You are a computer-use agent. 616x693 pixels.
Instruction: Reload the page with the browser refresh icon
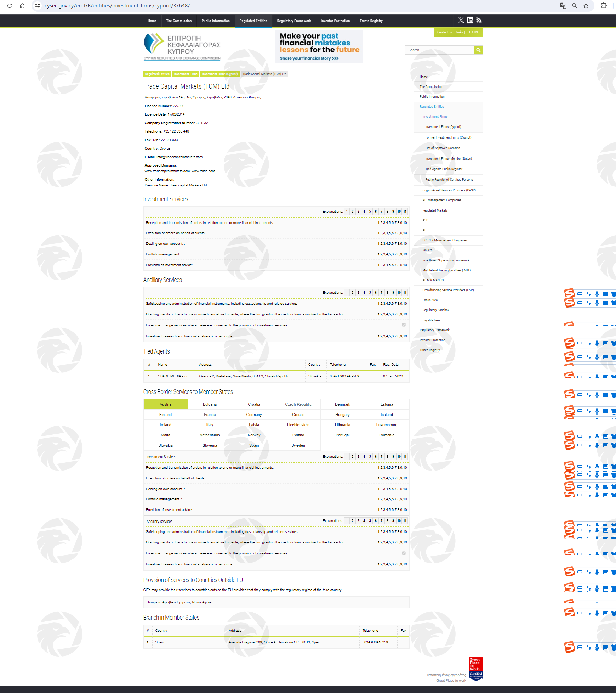[x=10, y=6]
